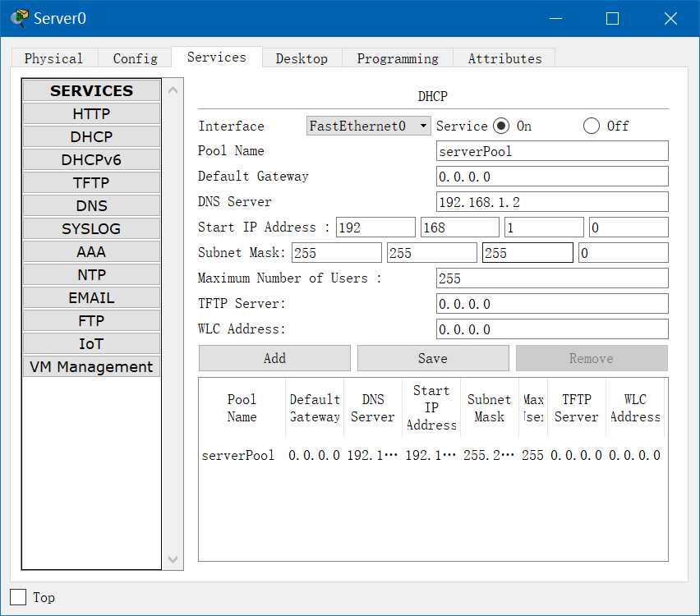The image size is (700, 616).
Task: Click the Default Gateway field
Action: (552, 177)
